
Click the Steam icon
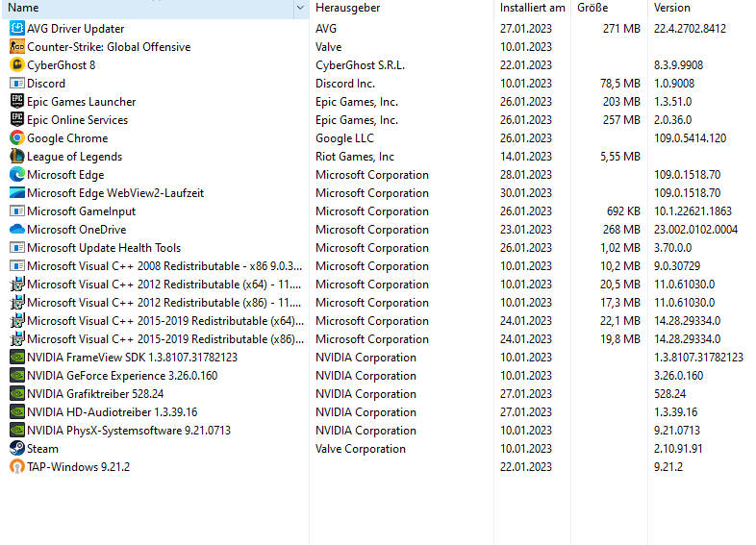coord(17,449)
